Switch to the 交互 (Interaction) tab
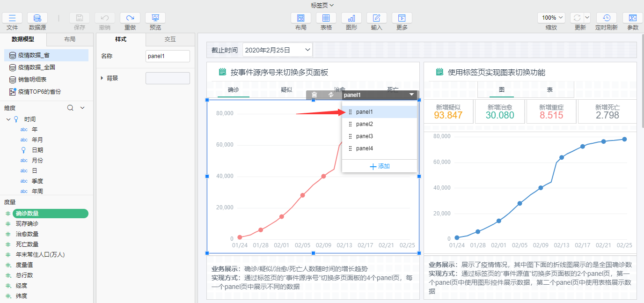This screenshot has height=303, width=644. coord(170,39)
